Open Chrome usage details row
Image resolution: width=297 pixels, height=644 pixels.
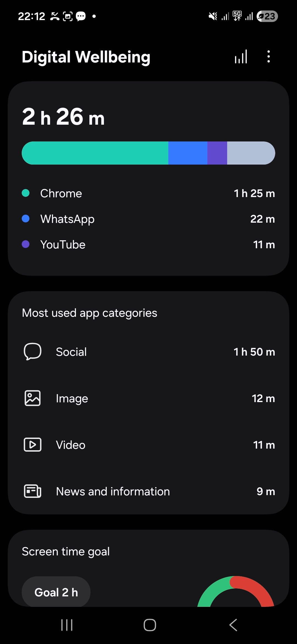pos(148,193)
